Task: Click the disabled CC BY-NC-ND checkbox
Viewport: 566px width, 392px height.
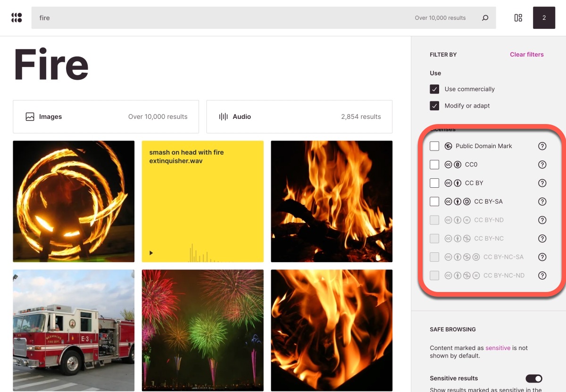Action: (x=434, y=275)
